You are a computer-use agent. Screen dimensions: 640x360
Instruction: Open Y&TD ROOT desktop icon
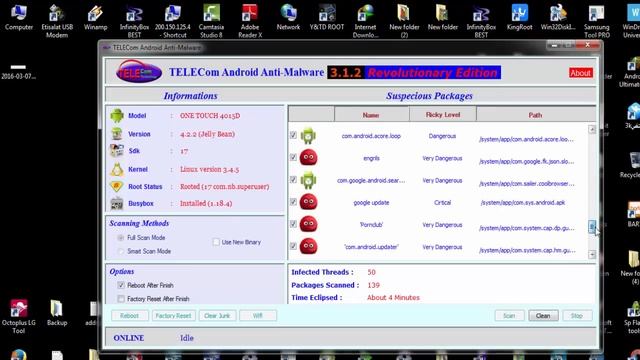point(327,18)
